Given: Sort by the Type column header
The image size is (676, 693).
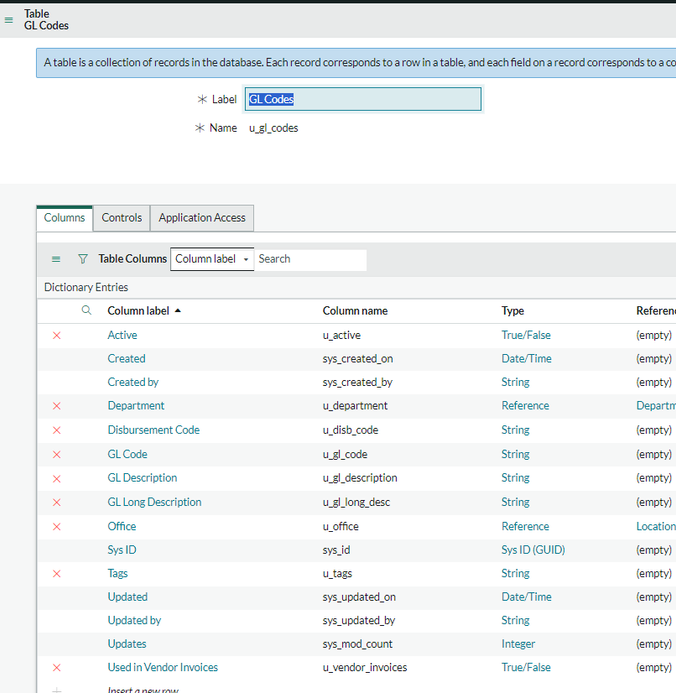Looking at the screenshot, I should click(513, 311).
